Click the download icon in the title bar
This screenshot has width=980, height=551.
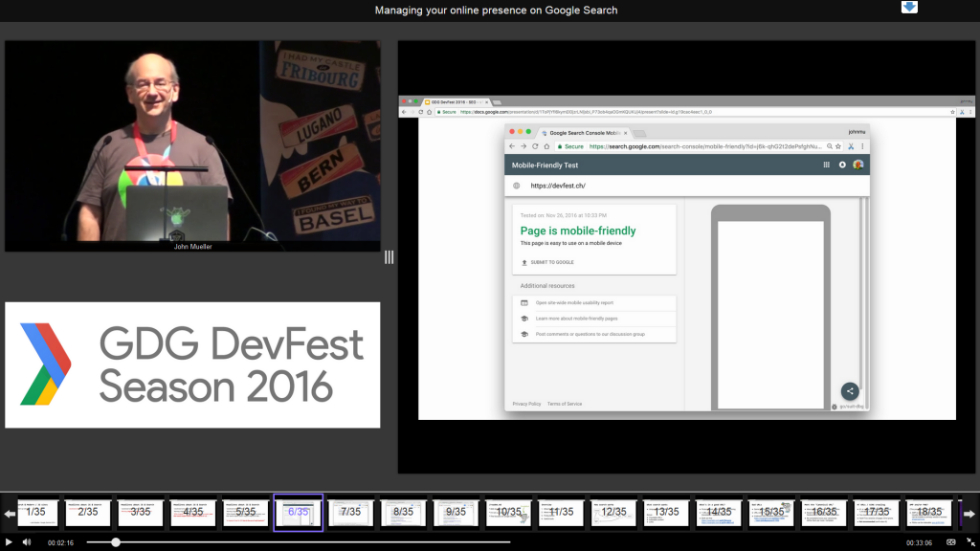(909, 7)
